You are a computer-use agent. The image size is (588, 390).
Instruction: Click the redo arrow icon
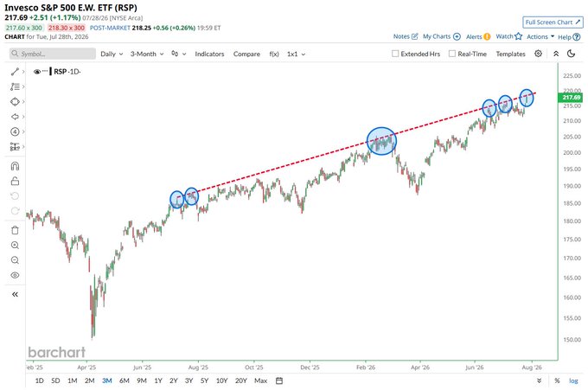tap(15, 211)
